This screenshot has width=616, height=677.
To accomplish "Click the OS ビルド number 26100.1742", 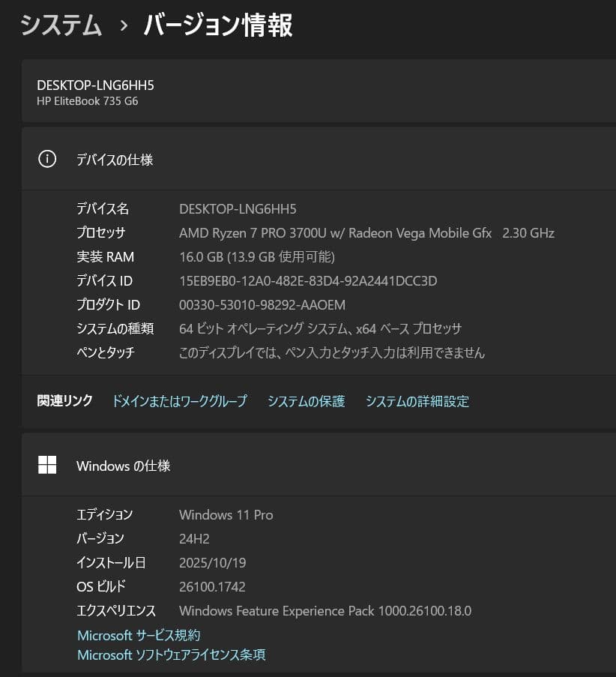I will 211,586.
